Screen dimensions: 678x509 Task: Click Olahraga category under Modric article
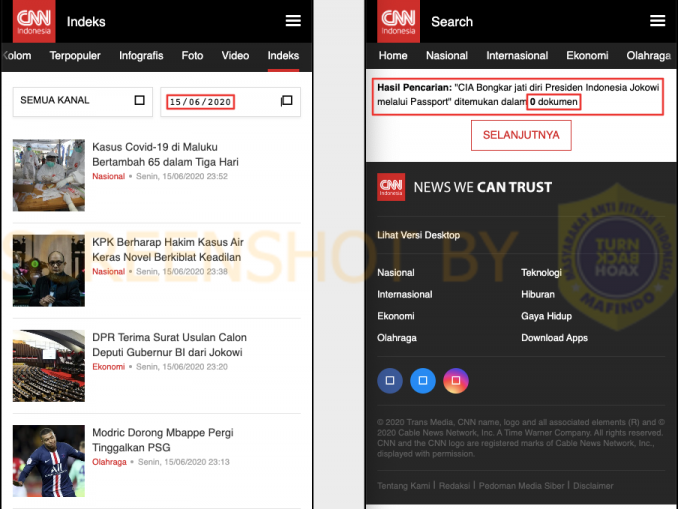coord(109,462)
